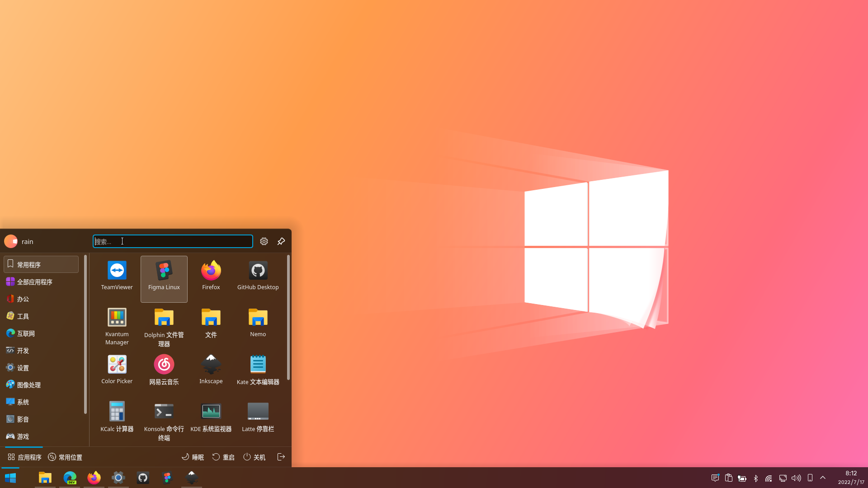The height and width of the screenshot is (488, 868).
Task: Launch Konsole 命令行终端
Action: [x=164, y=420]
